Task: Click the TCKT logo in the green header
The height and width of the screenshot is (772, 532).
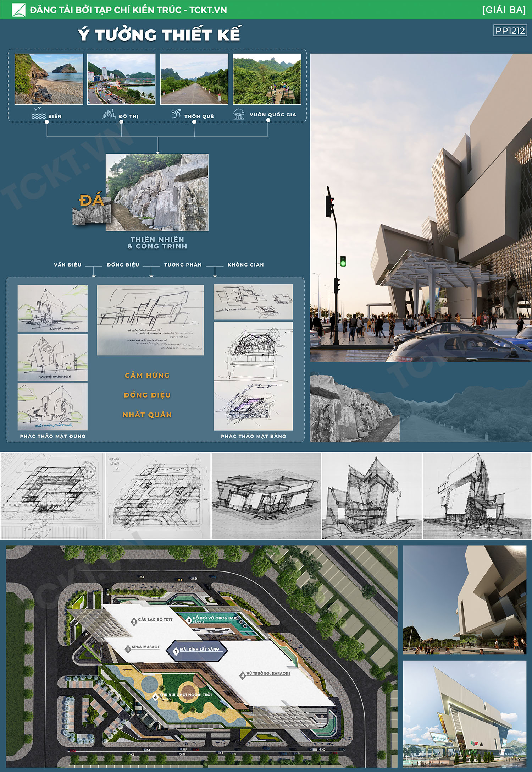Action: 18,10
